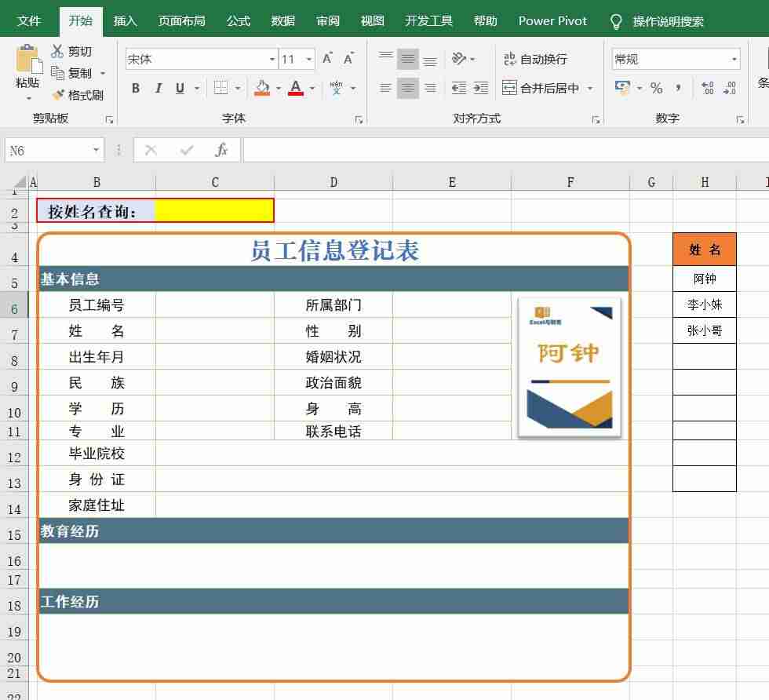The image size is (769, 700).
Task: Click the Borders icon
Action: point(220,89)
